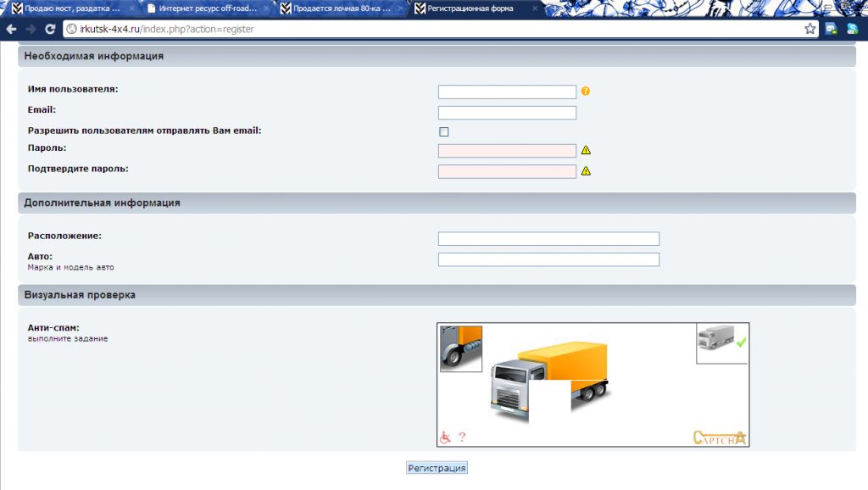Toggle the allow users to email you checkbox
Screen dimensions: 868x490
pyautogui.click(x=443, y=131)
